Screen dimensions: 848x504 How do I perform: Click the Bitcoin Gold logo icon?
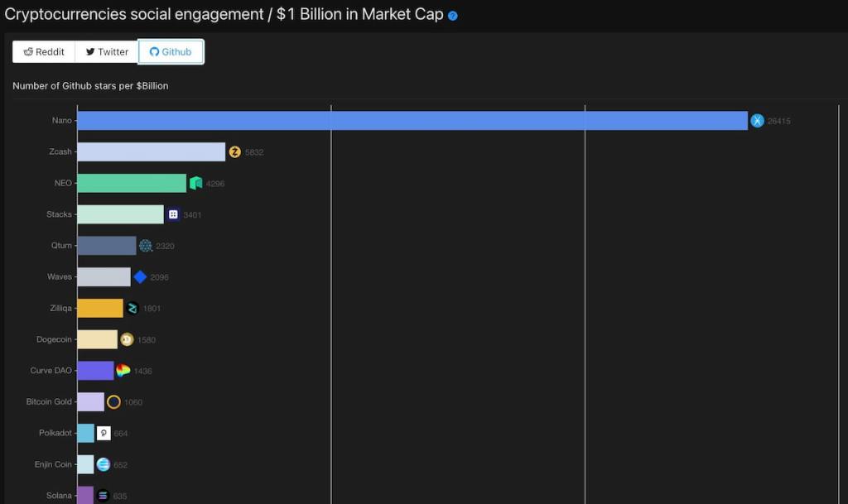pyautogui.click(x=113, y=402)
